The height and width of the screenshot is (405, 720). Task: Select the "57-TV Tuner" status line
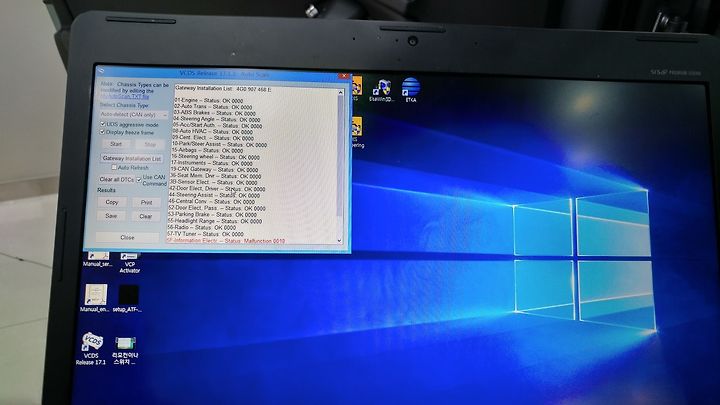click(205, 234)
